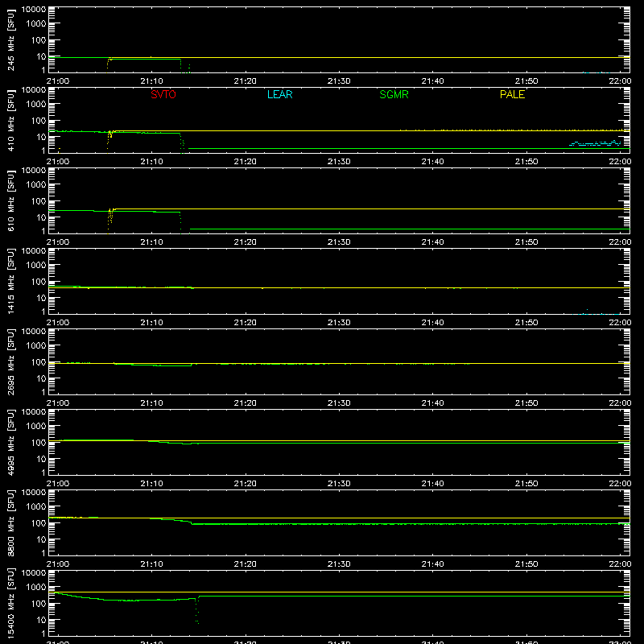
Task: Click the yellow PALE station label
Action: click(512, 94)
